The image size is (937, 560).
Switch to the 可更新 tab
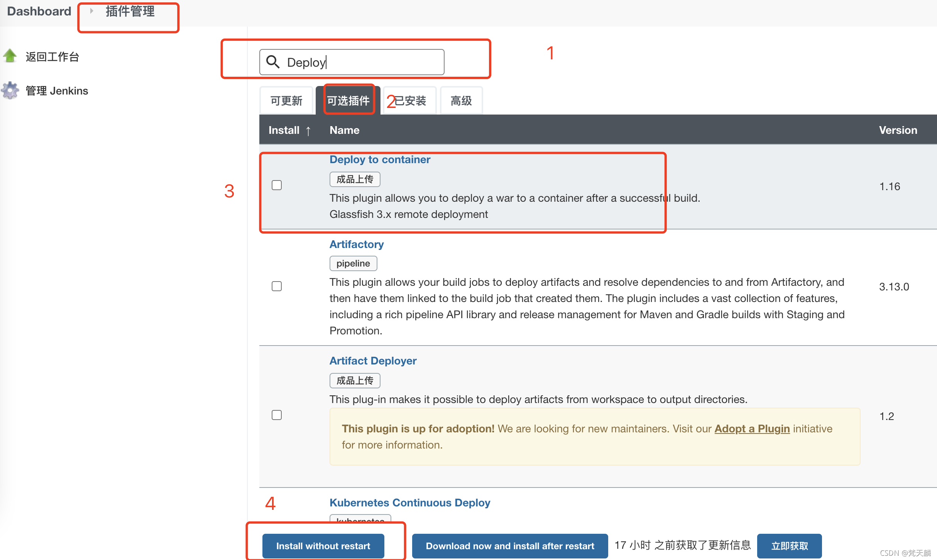tap(286, 101)
